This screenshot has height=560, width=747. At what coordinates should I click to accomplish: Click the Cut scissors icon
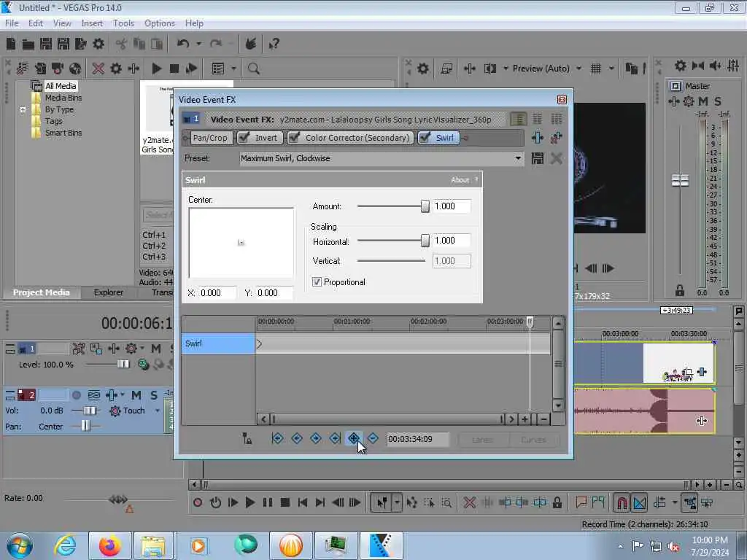tap(121, 44)
